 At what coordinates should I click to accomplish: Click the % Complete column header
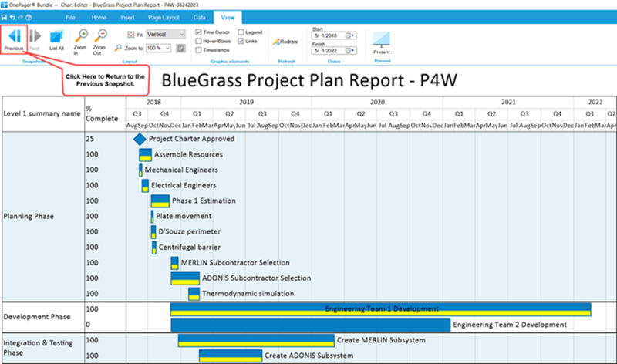coord(102,113)
